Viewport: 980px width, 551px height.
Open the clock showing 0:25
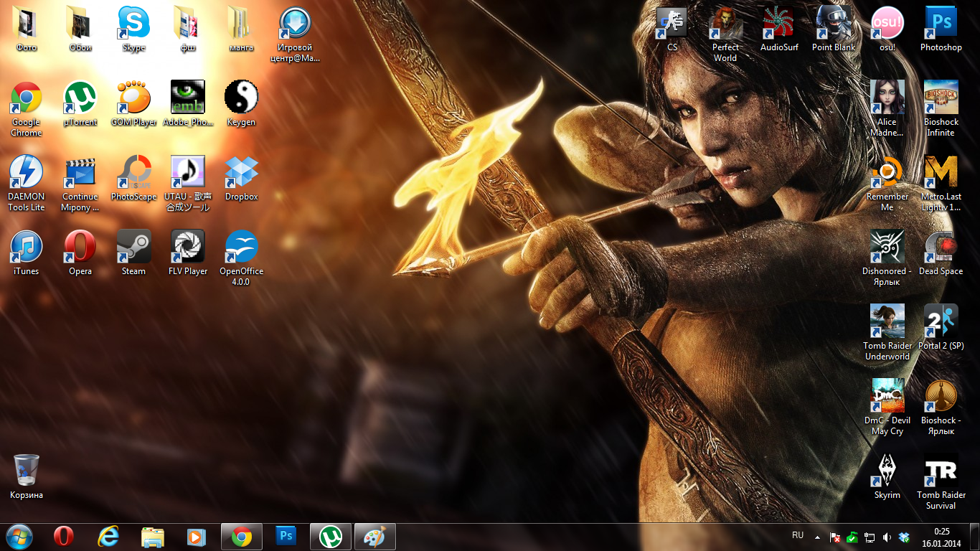pos(941,537)
